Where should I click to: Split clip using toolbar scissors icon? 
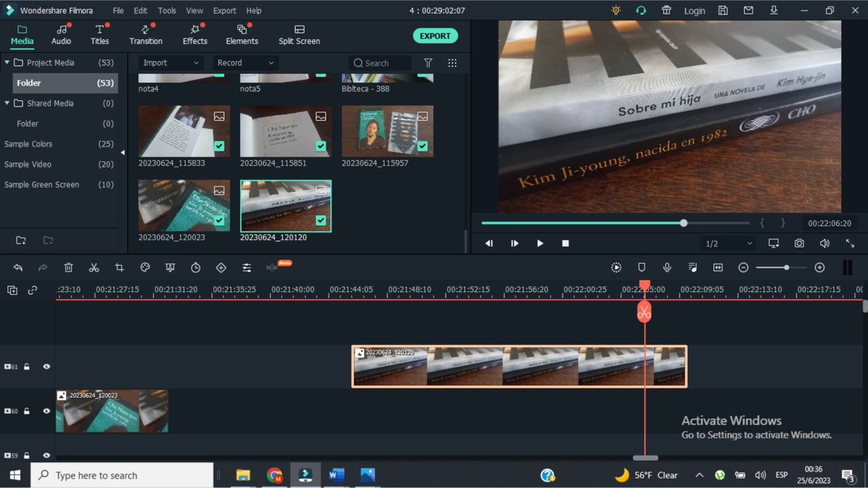click(94, 267)
